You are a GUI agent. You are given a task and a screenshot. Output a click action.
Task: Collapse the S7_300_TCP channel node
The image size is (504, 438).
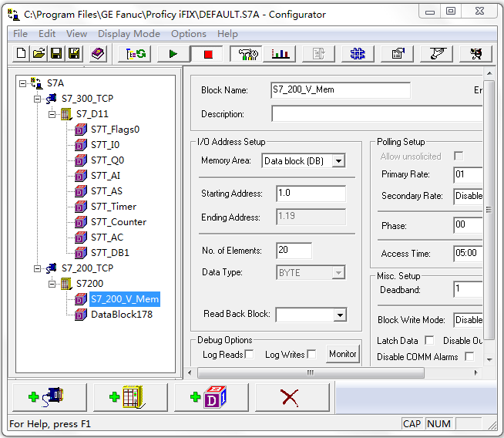coord(37,99)
